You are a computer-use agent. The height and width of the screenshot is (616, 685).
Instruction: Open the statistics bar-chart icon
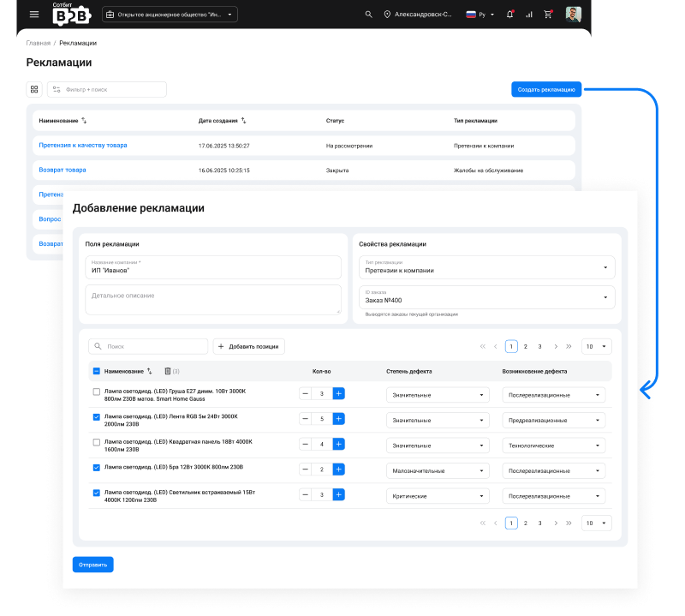coord(528,15)
